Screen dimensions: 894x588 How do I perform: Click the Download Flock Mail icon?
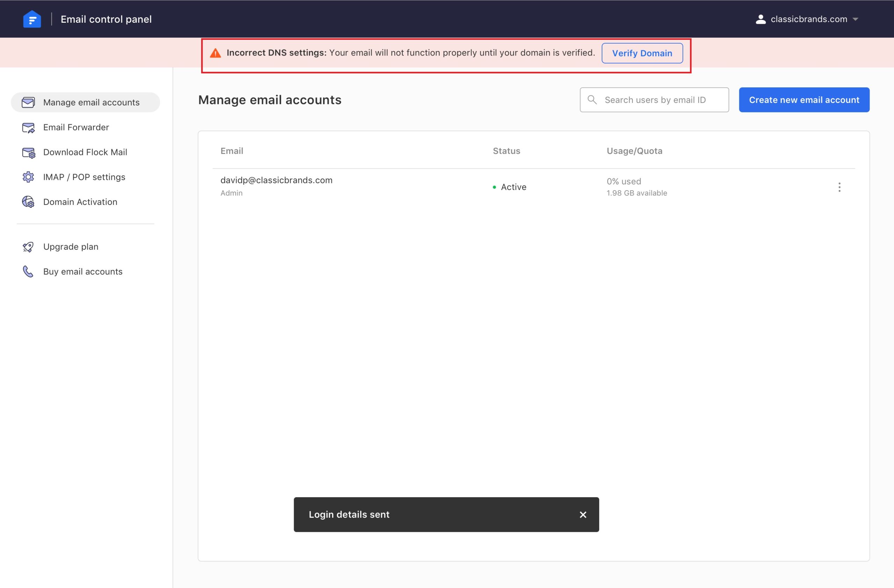29,153
